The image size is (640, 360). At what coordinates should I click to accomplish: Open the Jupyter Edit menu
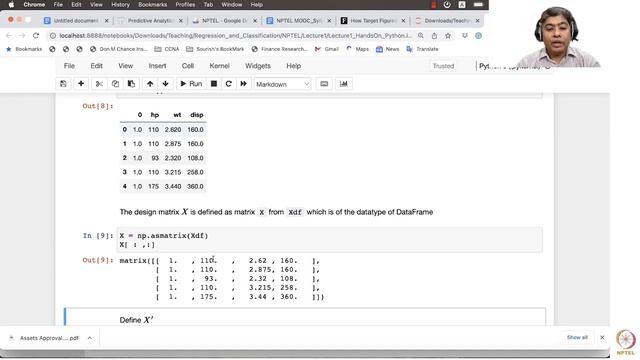click(x=96, y=66)
